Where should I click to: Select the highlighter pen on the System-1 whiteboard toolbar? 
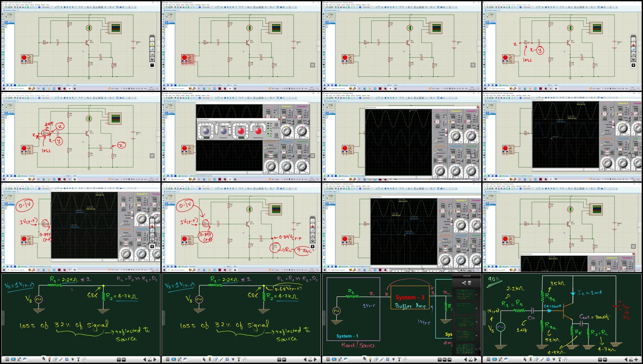click(x=370, y=359)
